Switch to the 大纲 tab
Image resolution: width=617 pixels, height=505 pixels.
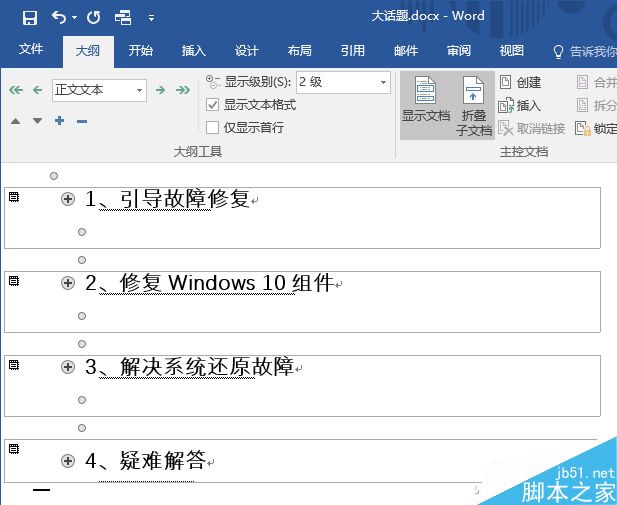point(88,51)
